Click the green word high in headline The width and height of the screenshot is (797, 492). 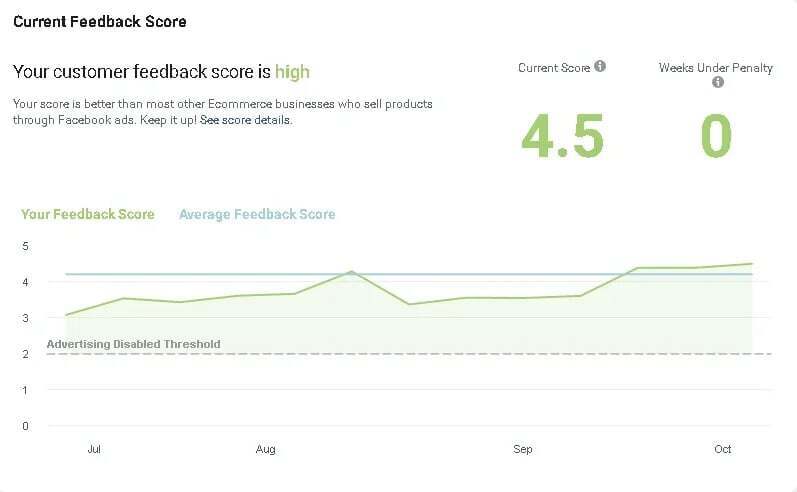point(292,72)
